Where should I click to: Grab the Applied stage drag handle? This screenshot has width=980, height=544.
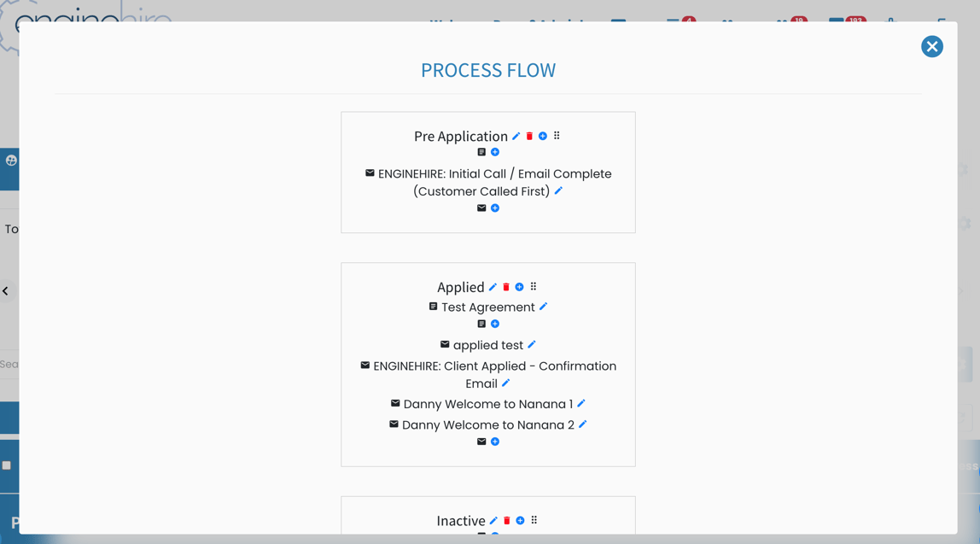point(534,288)
